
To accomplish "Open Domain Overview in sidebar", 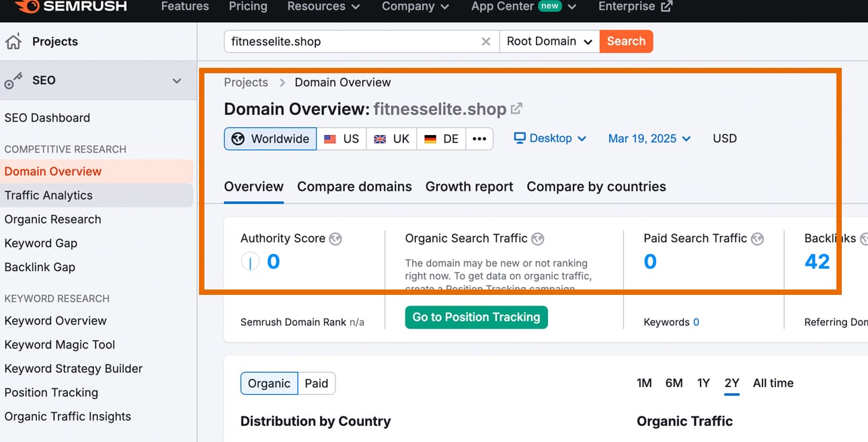I will [97, 171].
